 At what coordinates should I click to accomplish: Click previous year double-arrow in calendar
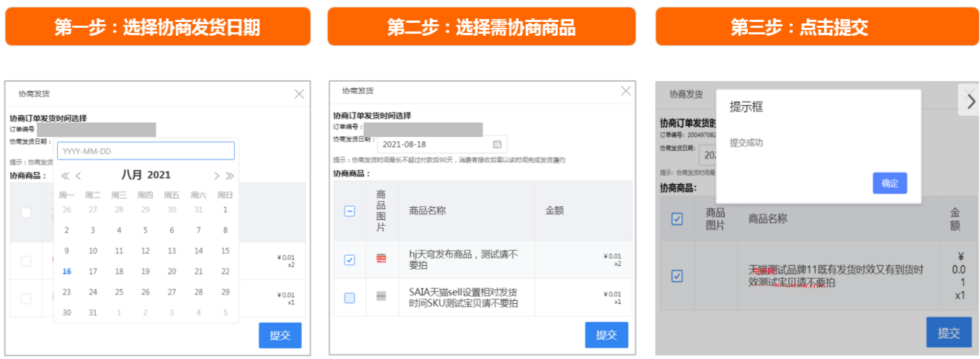[x=65, y=176]
